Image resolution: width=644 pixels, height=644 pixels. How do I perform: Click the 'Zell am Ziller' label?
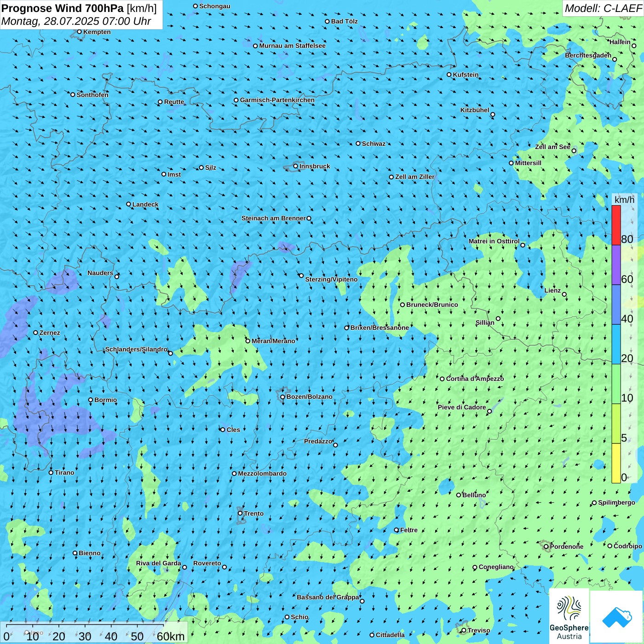point(415,177)
